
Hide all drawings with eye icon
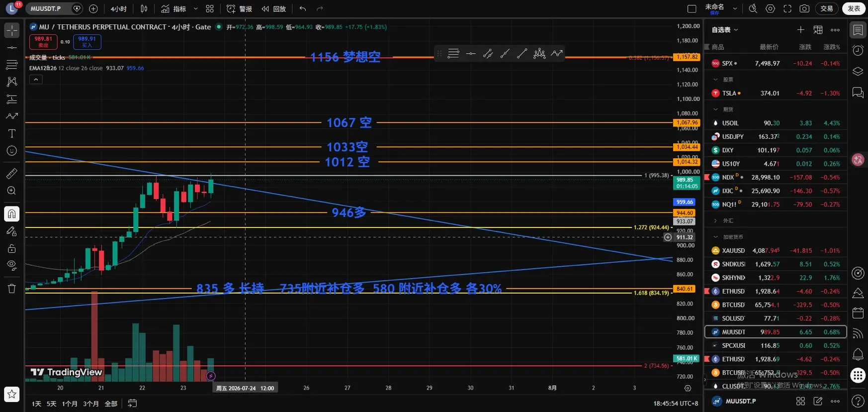(12, 265)
